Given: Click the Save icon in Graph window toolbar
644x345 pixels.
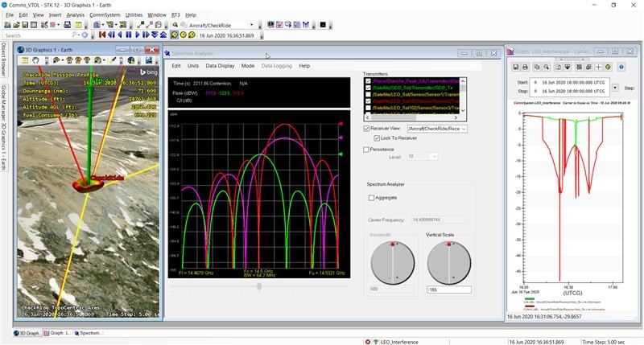Looking at the screenshot, I should click(516, 67).
